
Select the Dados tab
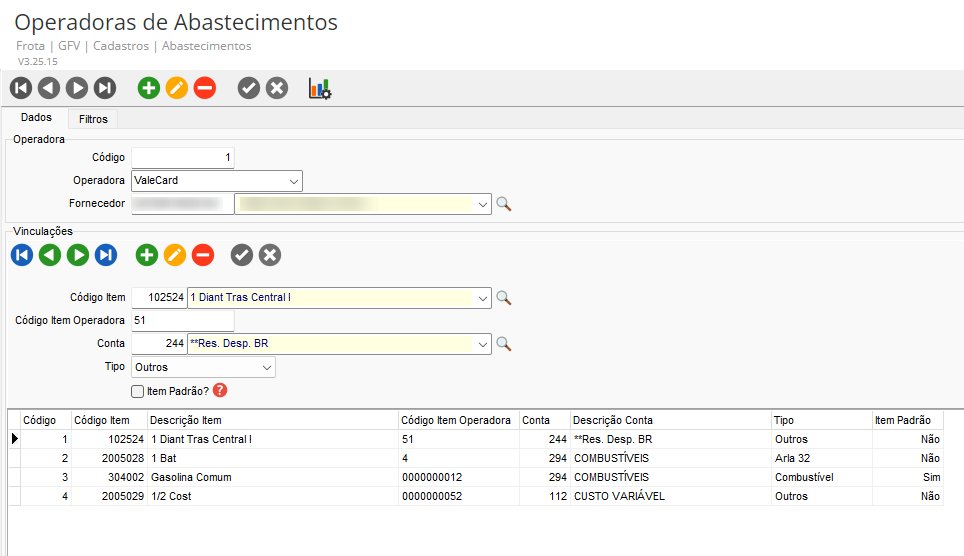[36, 118]
